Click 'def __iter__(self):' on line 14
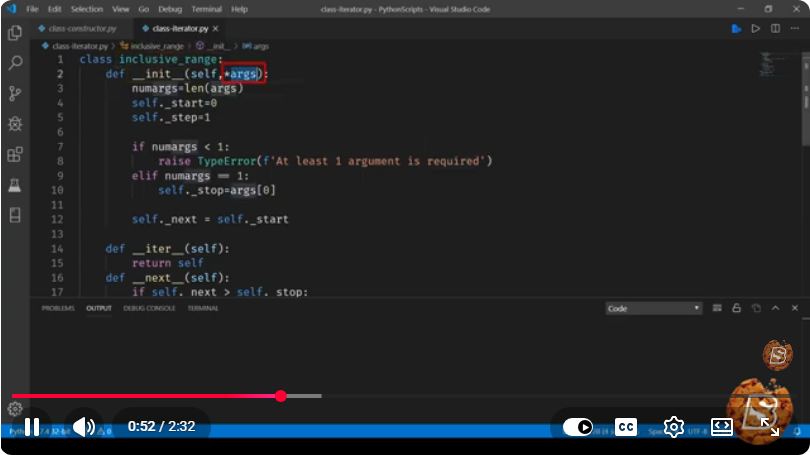The height and width of the screenshot is (455, 810). click(x=167, y=249)
